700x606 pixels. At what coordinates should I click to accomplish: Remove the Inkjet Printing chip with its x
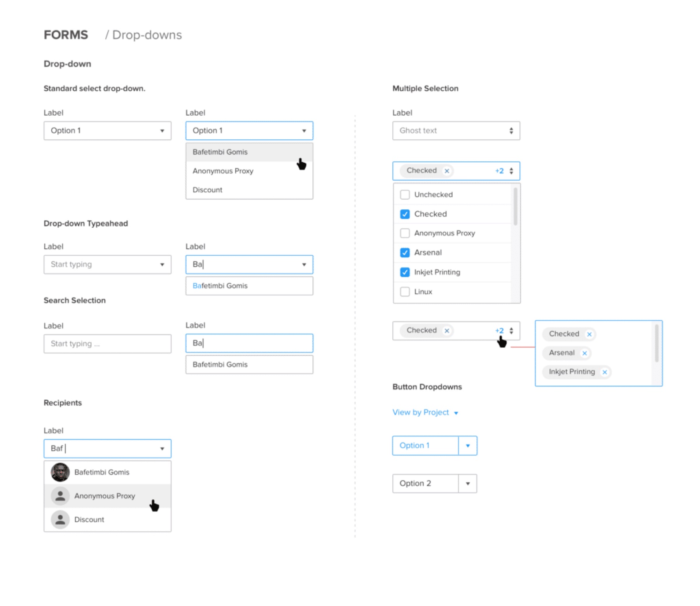coord(604,372)
